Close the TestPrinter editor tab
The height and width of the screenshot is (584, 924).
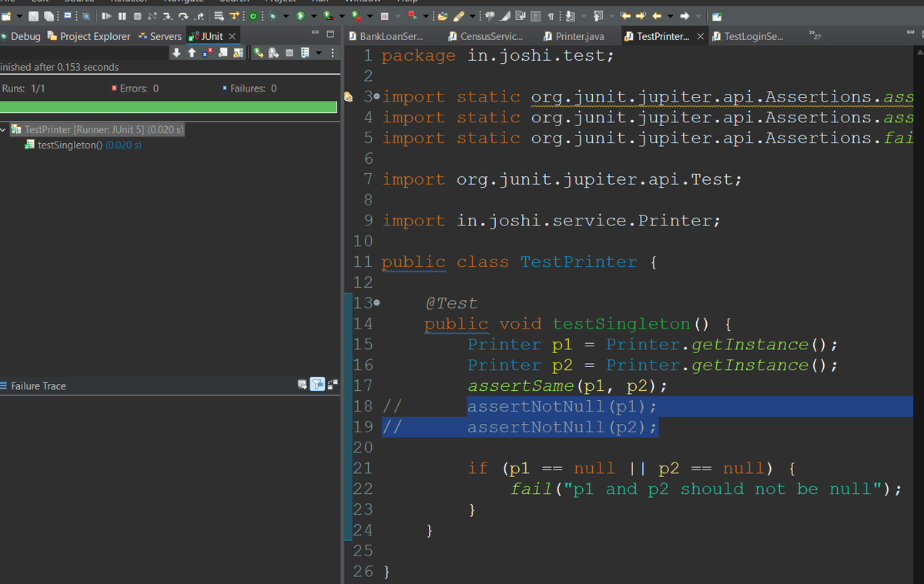[x=700, y=36]
